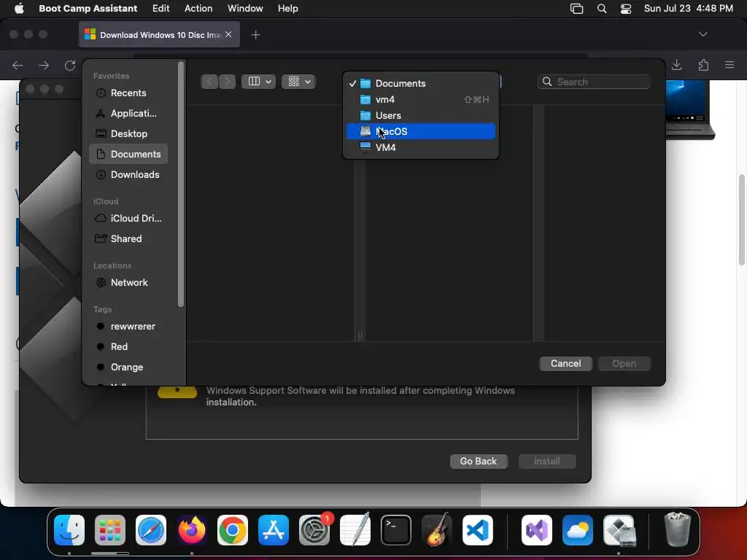
Task: Expand the browser tab list chevron
Action: click(703, 34)
